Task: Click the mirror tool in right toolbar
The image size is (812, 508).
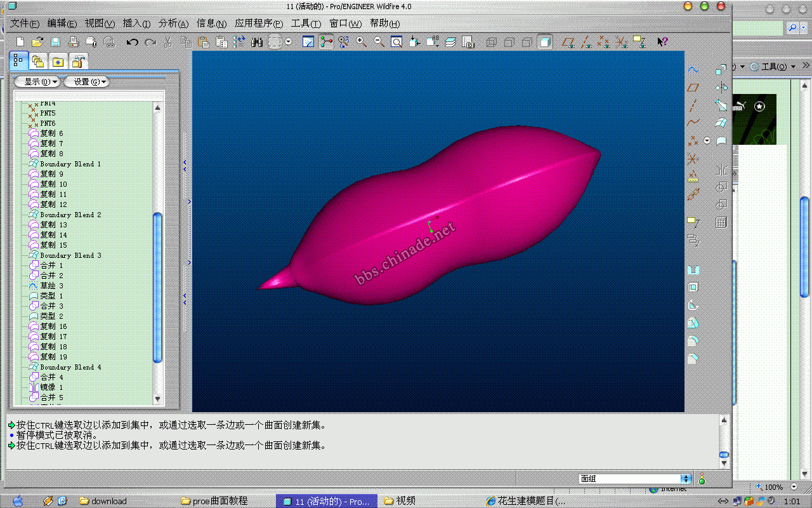Action: click(x=721, y=170)
